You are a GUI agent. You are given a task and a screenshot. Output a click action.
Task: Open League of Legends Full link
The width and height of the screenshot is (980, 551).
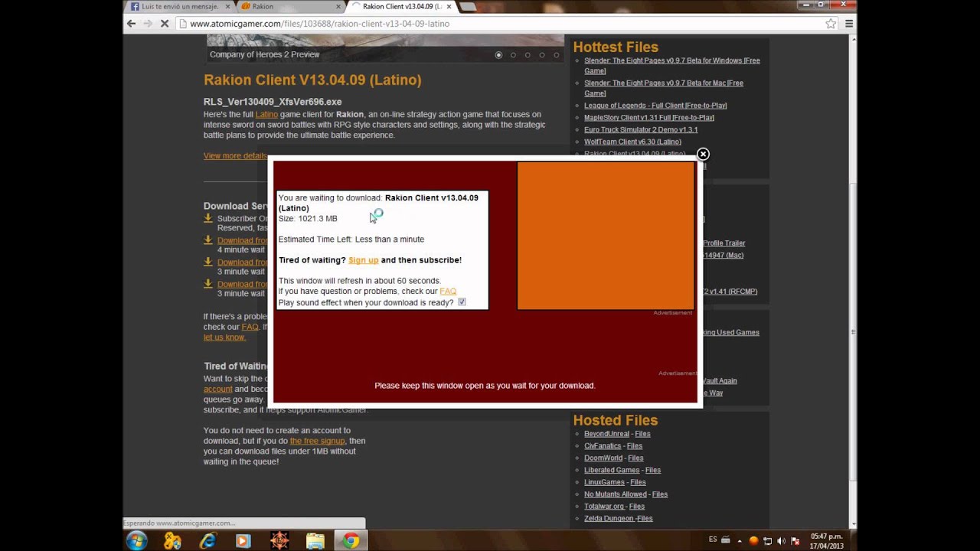[655, 106]
